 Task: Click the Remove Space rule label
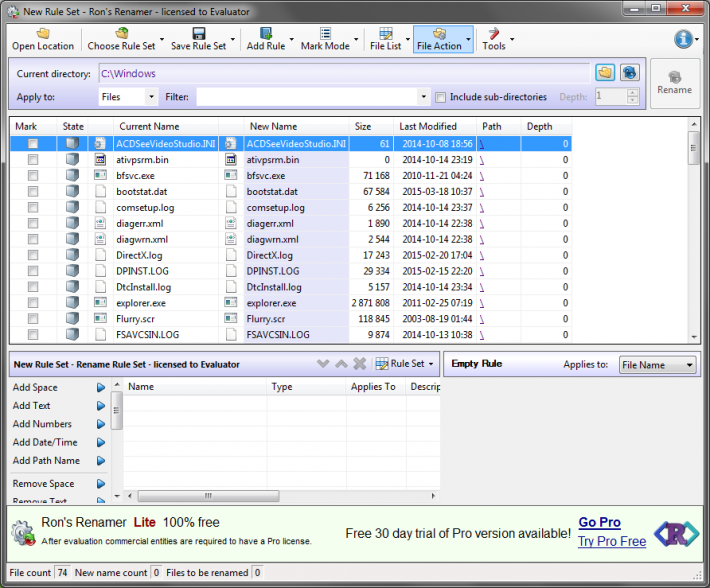(x=43, y=484)
